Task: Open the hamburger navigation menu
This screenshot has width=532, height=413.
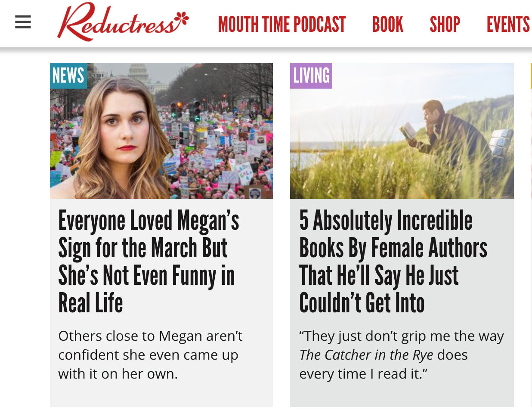Action: pos(23,22)
